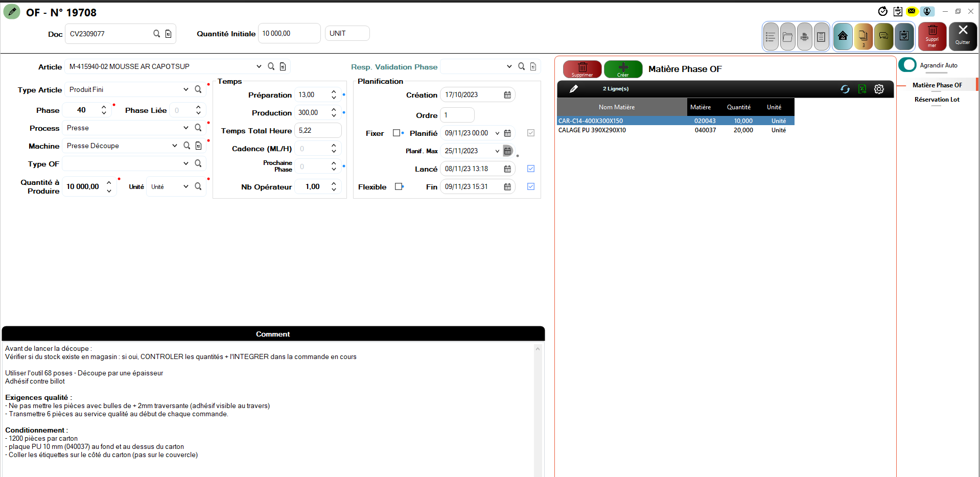Click search magnifier next to Article

tap(271, 66)
